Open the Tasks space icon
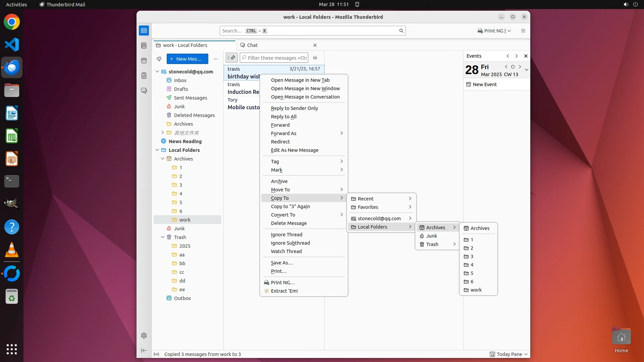 point(144,76)
